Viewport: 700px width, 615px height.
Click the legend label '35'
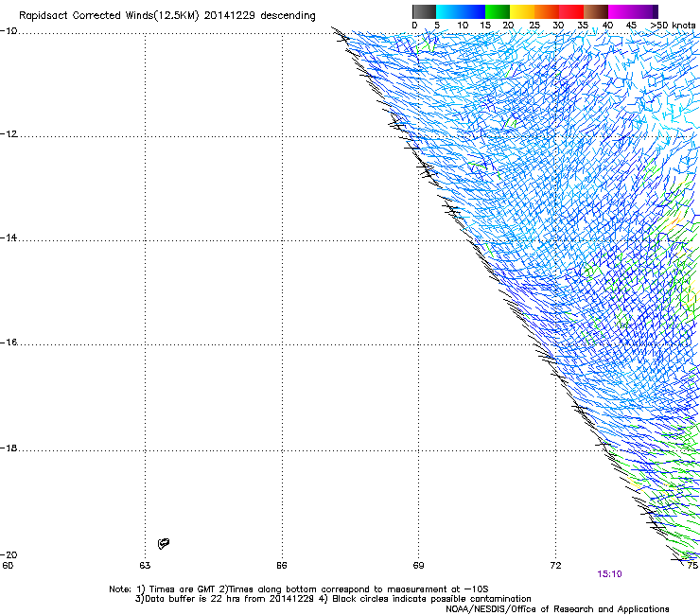click(583, 26)
